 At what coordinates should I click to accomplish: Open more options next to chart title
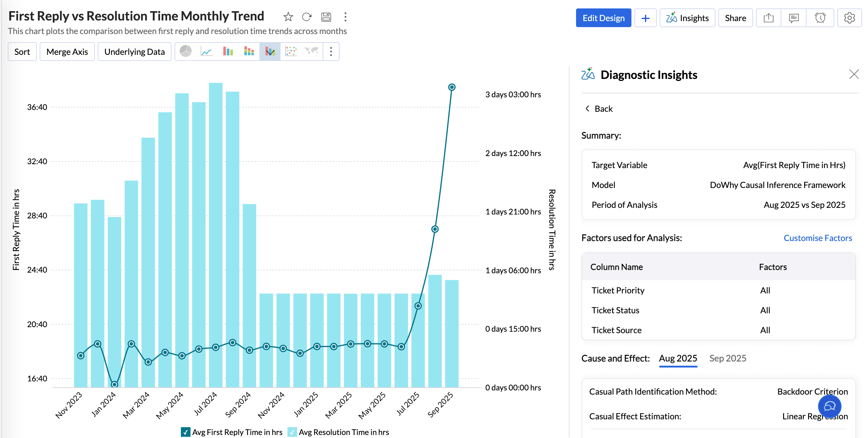345,17
